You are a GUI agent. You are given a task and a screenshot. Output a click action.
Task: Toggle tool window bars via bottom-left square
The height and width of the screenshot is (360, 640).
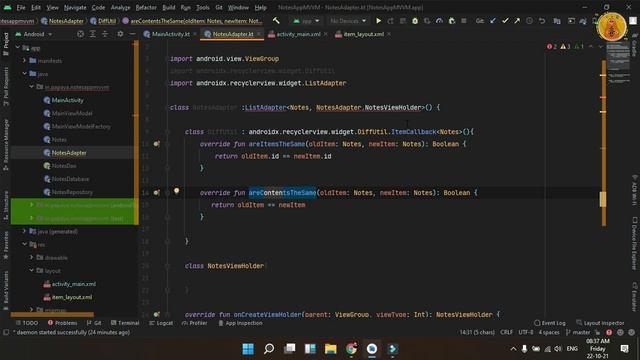click(x=6, y=332)
